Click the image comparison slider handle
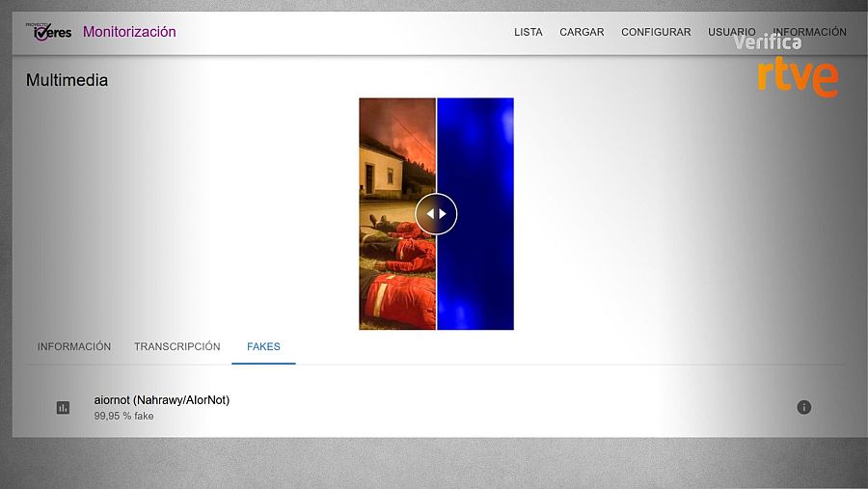The height and width of the screenshot is (489, 868). 436,214
